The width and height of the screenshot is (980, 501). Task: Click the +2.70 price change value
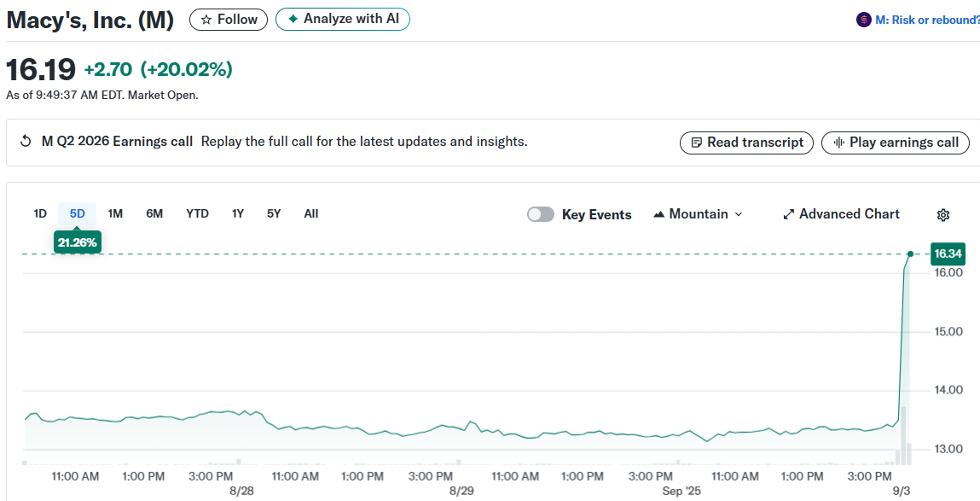click(108, 69)
